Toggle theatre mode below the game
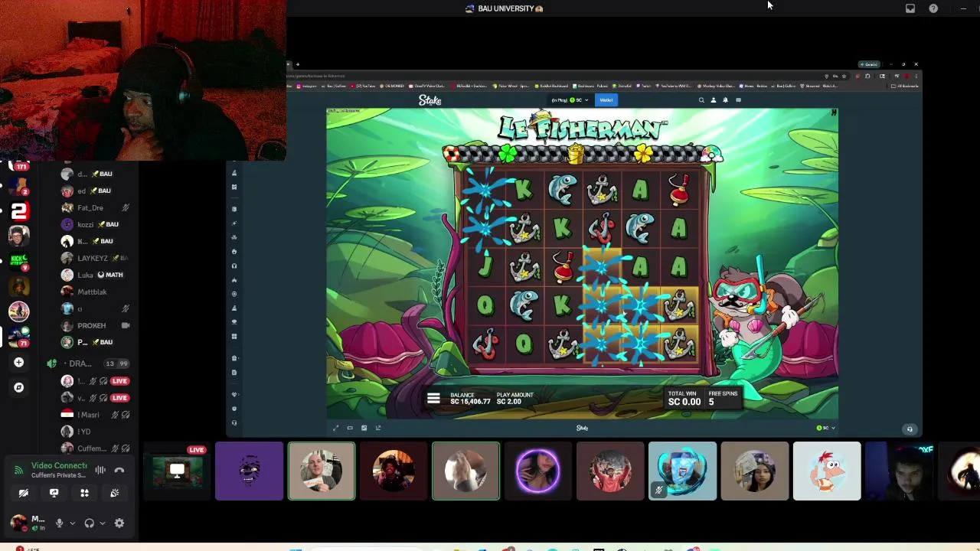Viewport: 980px width, 551px height. [350, 428]
